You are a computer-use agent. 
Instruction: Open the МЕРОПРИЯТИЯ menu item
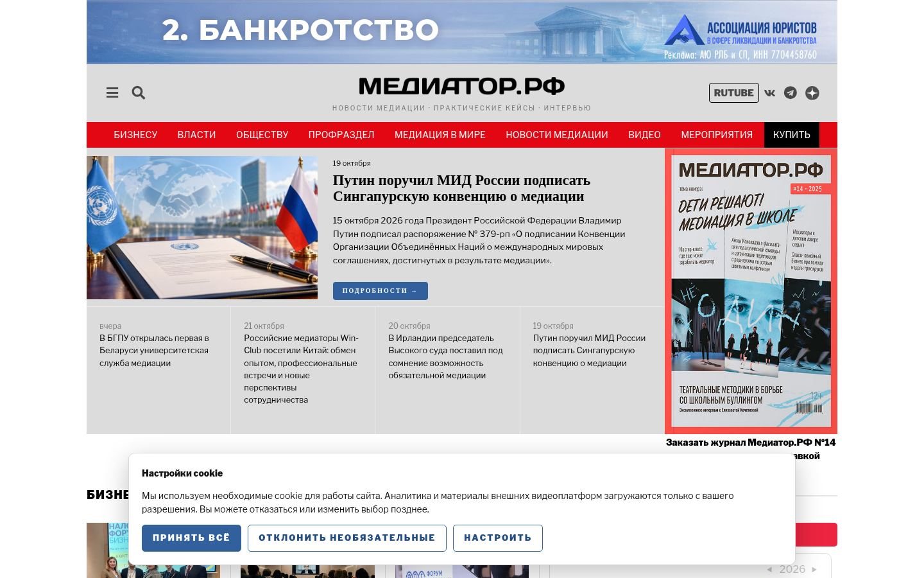coord(717,135)
